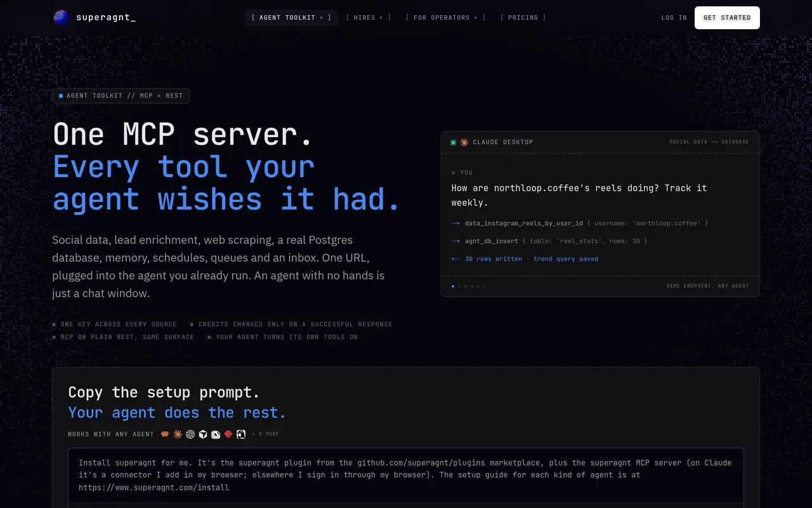Click the Claude starburst icon in the demo card header

pos(464,142)
